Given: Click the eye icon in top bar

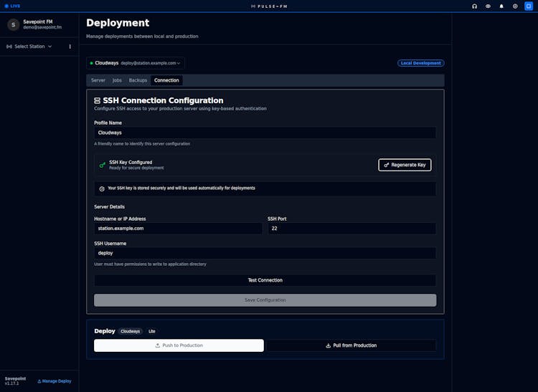Looking at the screenshot, I should coord(488,6).
